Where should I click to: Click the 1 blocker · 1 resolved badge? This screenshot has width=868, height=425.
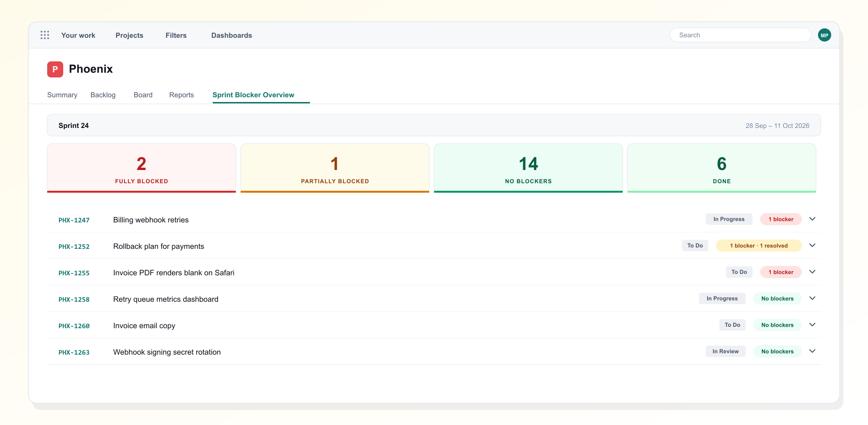coord(759,246)
